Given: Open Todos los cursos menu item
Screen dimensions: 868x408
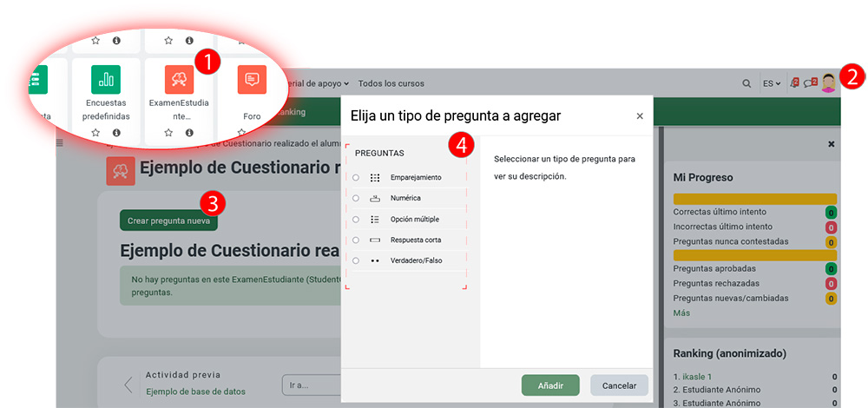Looking at the screenshot, I should tap(391, 83).
